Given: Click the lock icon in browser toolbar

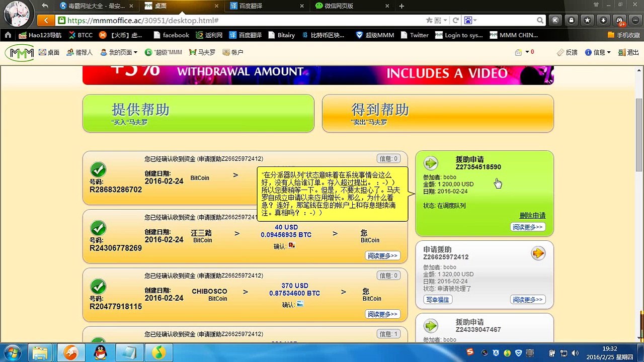Looking at the screenshot, I should pyautogui.click(x=572, y=21).
